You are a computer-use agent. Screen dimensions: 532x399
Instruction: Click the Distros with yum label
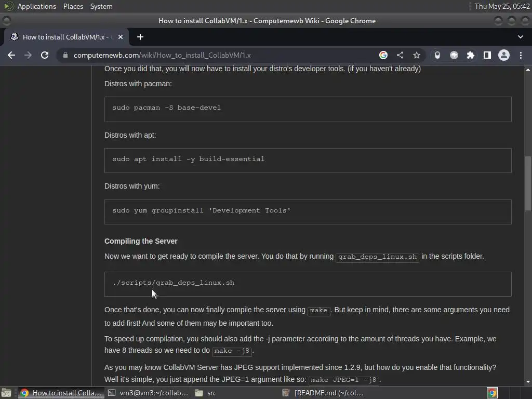(132, 187)
